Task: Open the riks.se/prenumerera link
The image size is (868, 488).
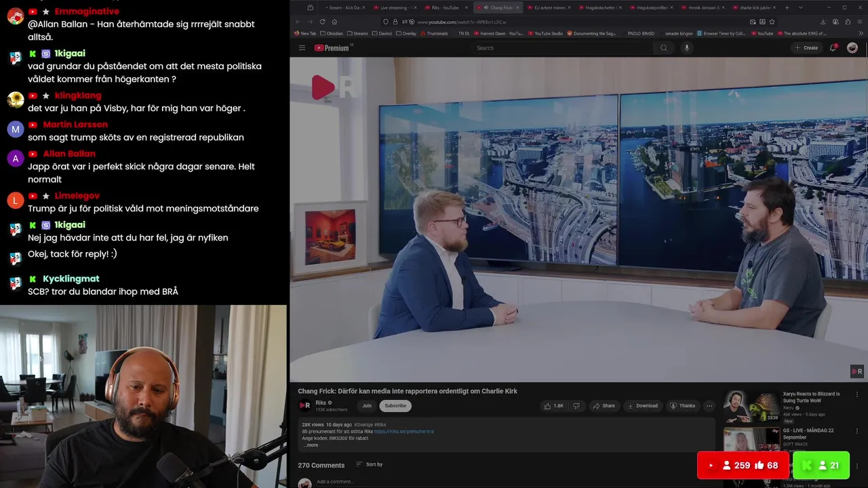Action: 403,431
